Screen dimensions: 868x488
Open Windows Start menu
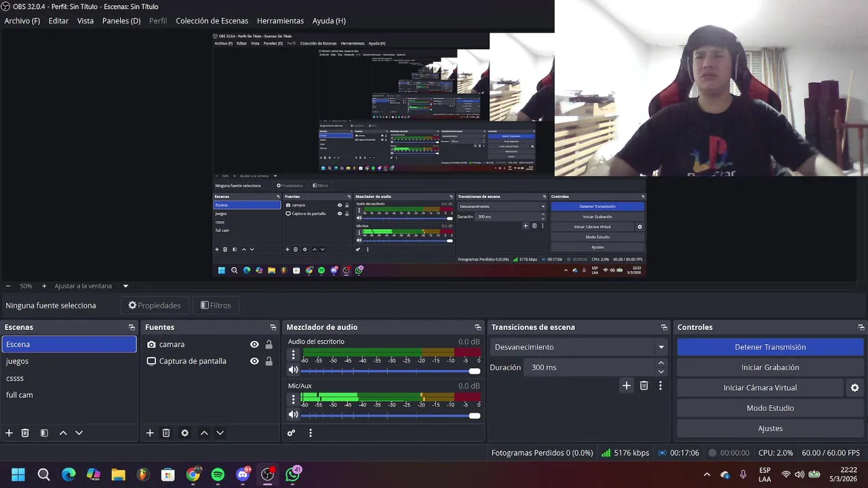[x=18, y=474]
